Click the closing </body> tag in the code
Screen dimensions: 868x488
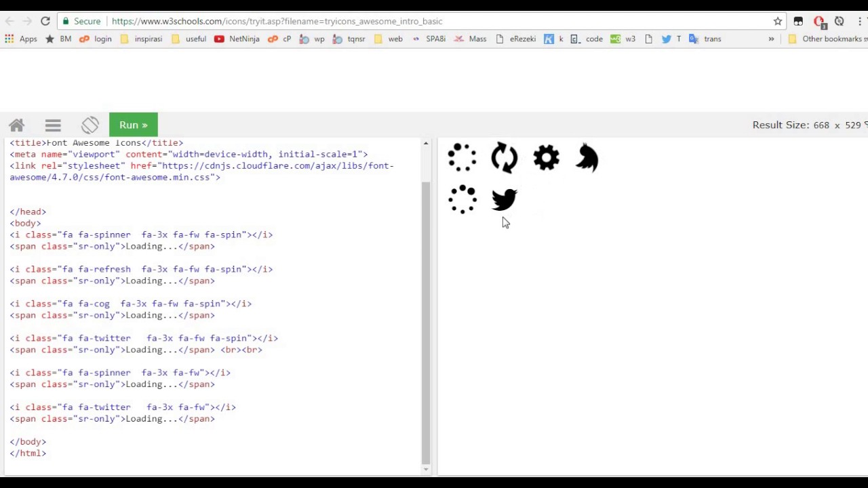28,442
